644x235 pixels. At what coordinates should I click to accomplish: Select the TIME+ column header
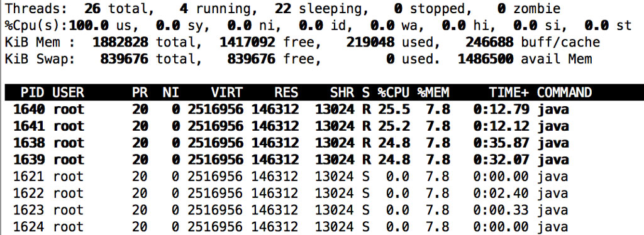tap(509, 92)
